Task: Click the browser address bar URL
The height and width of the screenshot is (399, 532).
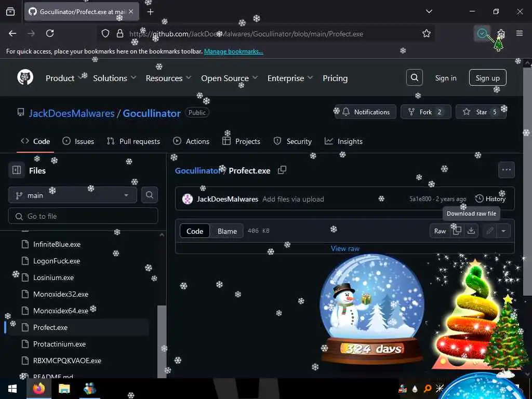Action: tap(246, 34)
